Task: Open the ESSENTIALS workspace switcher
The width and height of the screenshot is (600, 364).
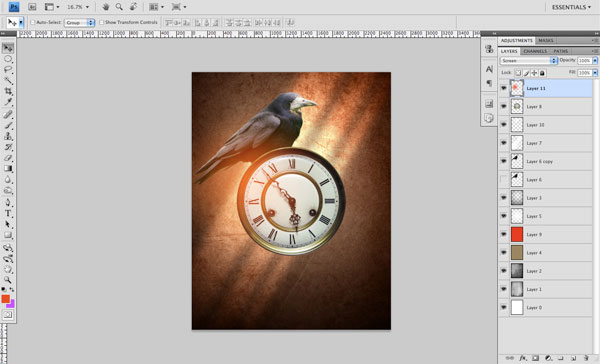Action: click(571, 7)
